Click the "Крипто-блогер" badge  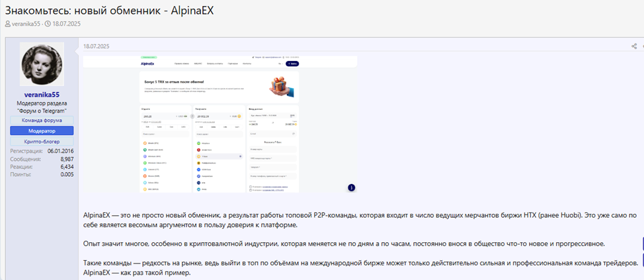tap(42, 142)
